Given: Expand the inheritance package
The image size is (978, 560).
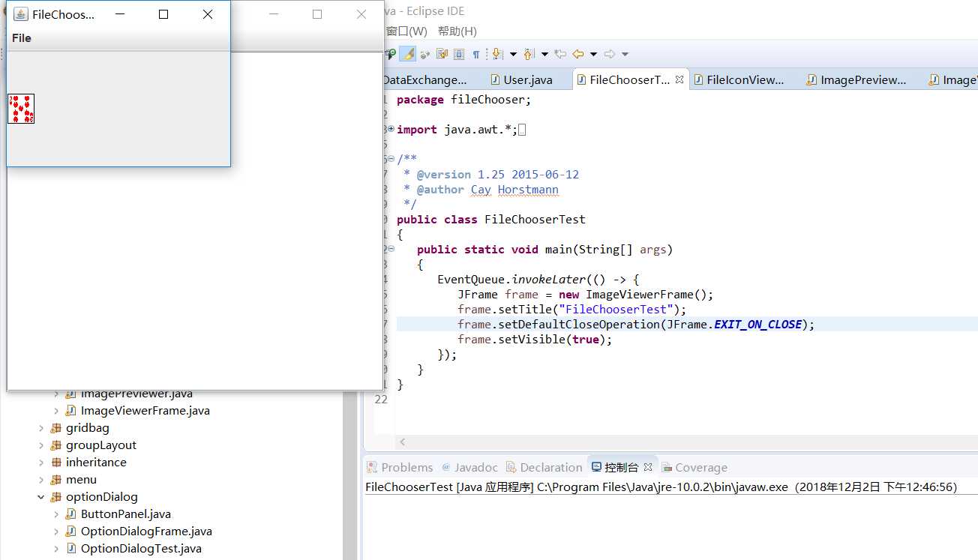Looking at the screenshot, I should coord(41,463).
